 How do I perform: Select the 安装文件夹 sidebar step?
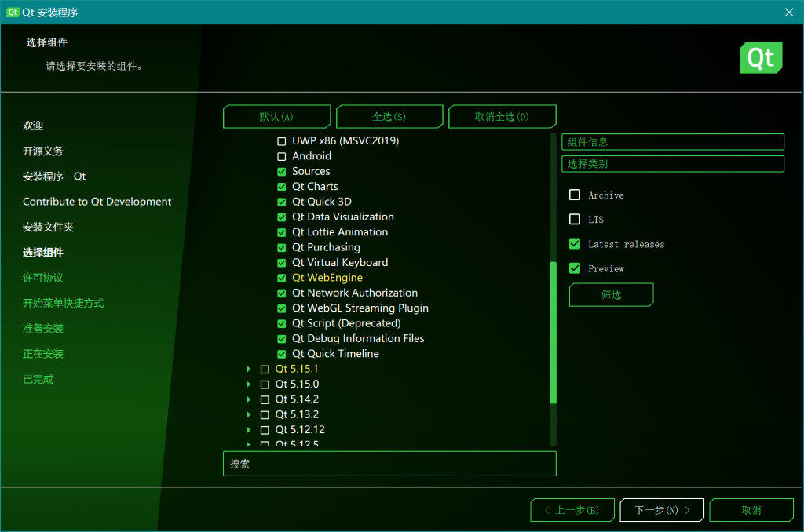[48, 227]
